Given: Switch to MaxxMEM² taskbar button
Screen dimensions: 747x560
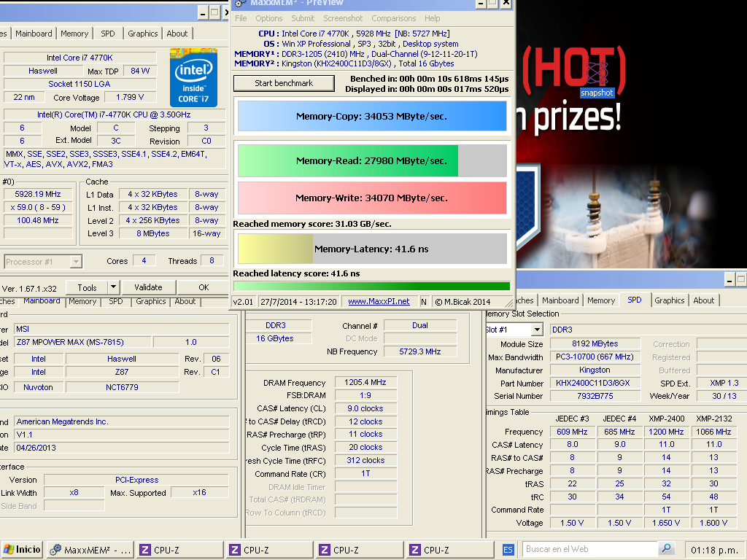Looking at the screenshot, I should pos(90,550).
